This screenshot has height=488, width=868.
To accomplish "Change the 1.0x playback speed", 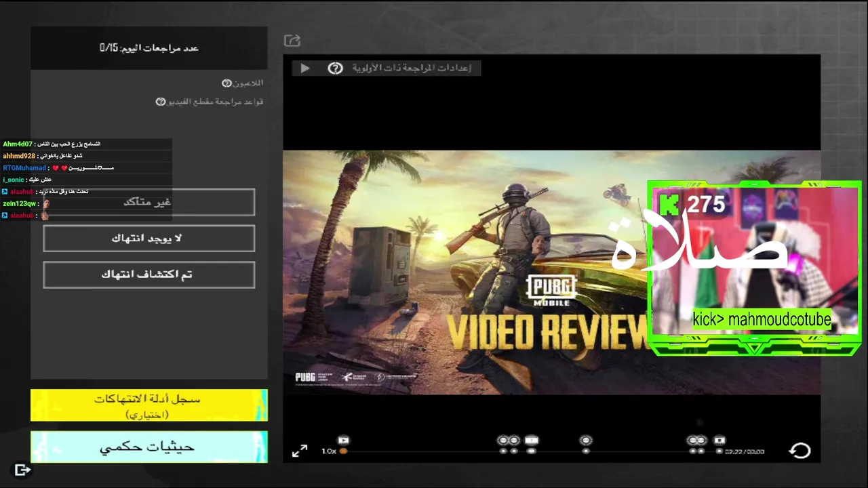I will (x=329, y=451).
